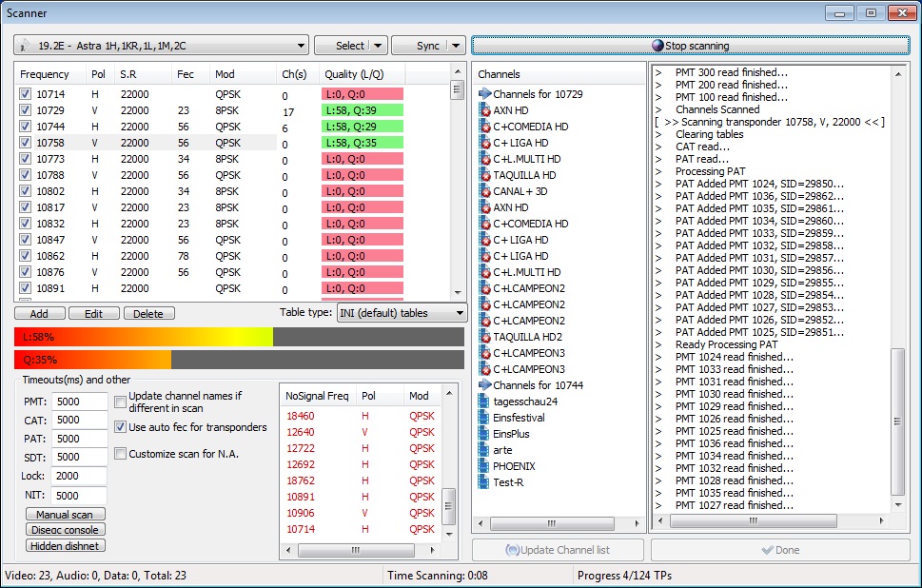Click the tagesschau24 channel icon
This screenshot has width=922, height=588.
click(x=484, y=402)
